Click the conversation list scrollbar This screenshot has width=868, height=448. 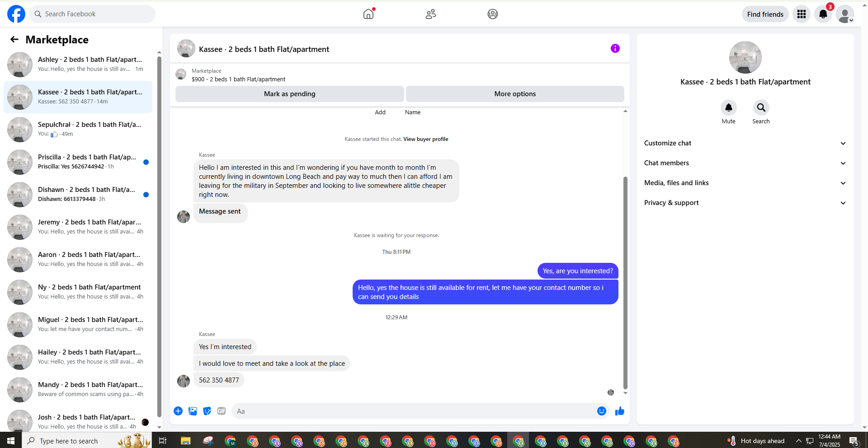(159, 237)
